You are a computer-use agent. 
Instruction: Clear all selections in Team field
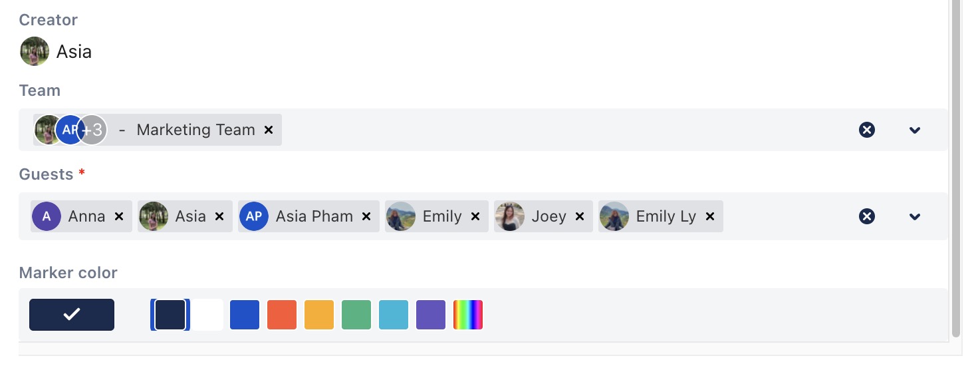pyautogui.click(x=867, y=130)
